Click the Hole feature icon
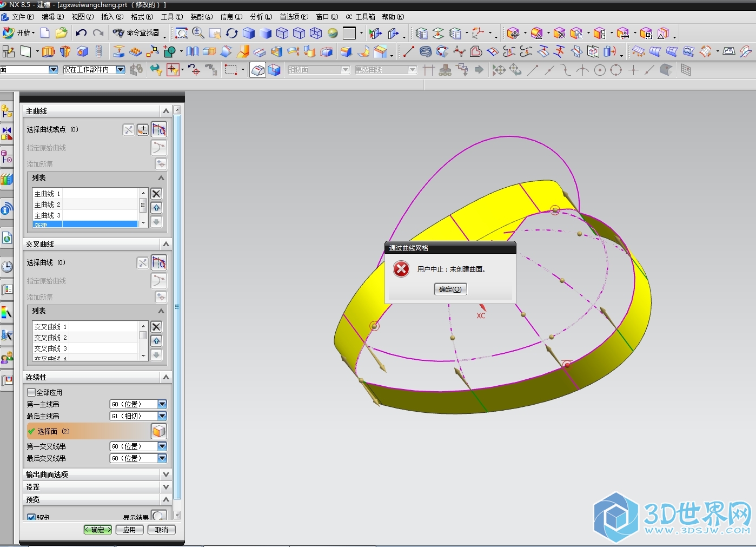Screen dimensions: 756x547 click(82, 51)
